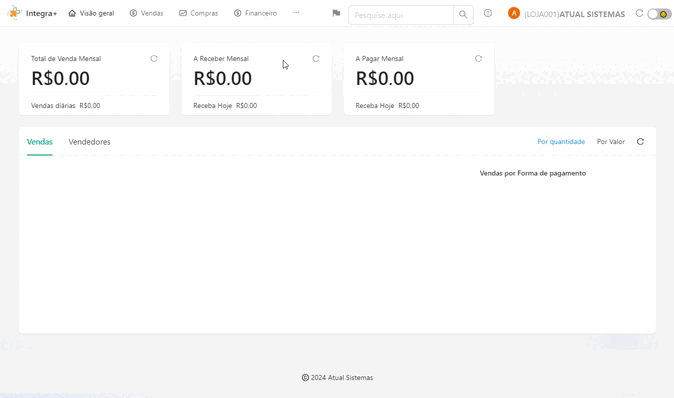This screenshot has width=674, height=398.
Task: Select Por Valor view
Action: point(610,141)
